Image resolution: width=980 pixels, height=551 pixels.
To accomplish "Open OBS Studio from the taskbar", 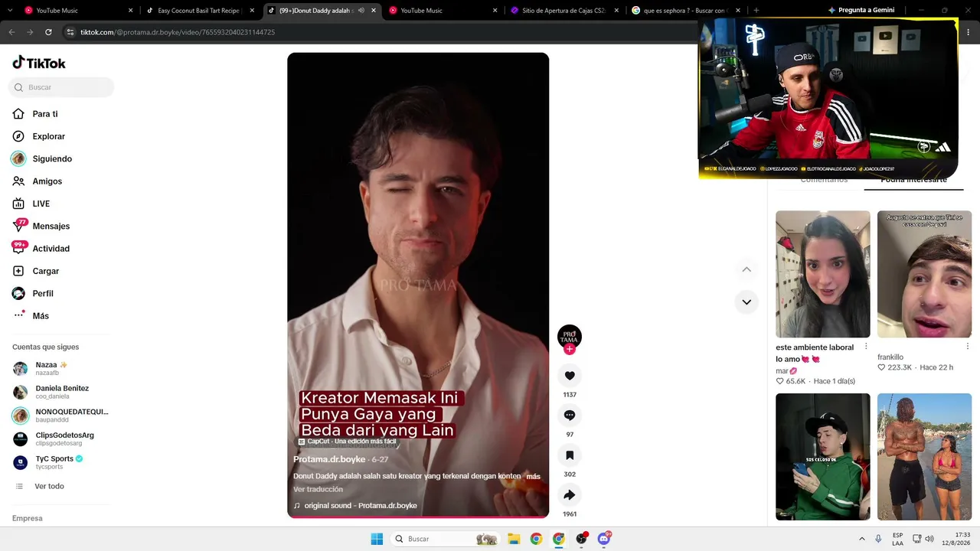I will click(x=582, y=539).
